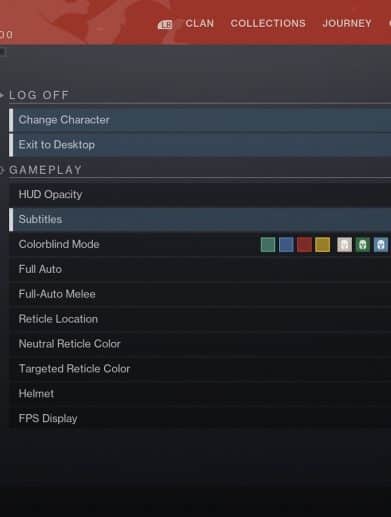Select the HUD Opacity setting
391x517 pixels.
tap(200, 194)
